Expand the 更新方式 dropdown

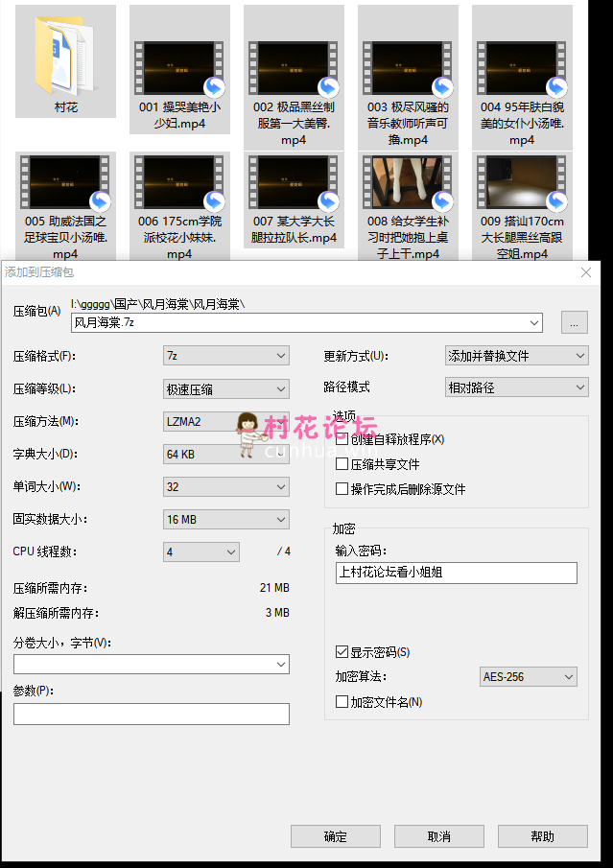coord(516,356)
